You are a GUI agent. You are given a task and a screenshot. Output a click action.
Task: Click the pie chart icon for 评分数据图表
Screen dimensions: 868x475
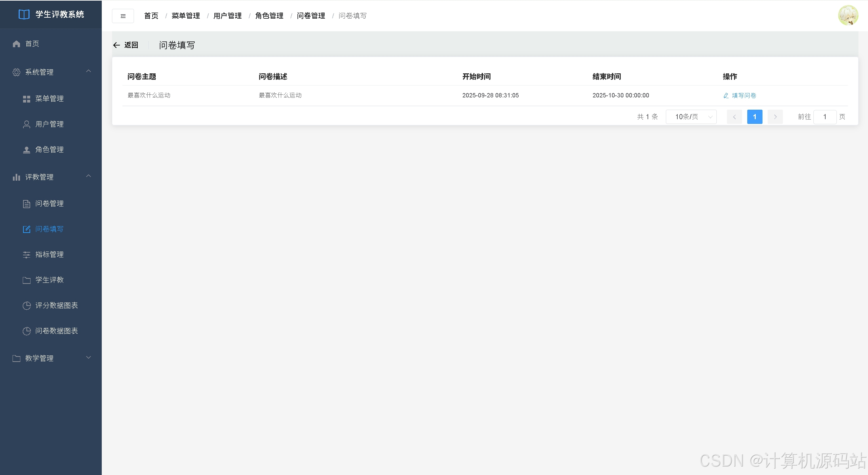tap(26, 306)
